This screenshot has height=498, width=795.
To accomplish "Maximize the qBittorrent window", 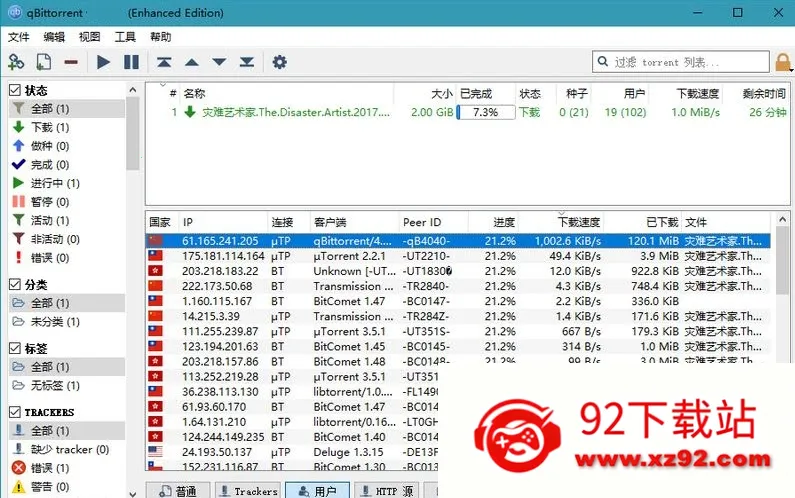I will 738,13.
